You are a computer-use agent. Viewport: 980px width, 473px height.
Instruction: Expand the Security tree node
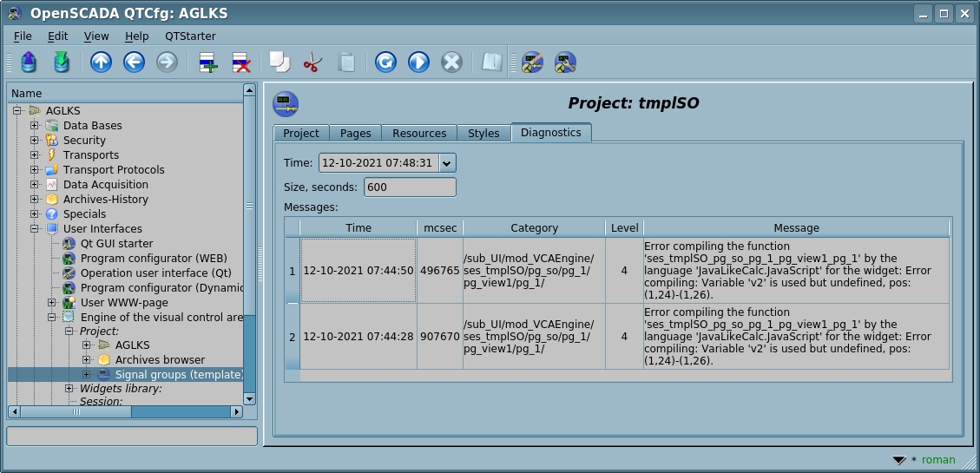click(x=35, y=141)
